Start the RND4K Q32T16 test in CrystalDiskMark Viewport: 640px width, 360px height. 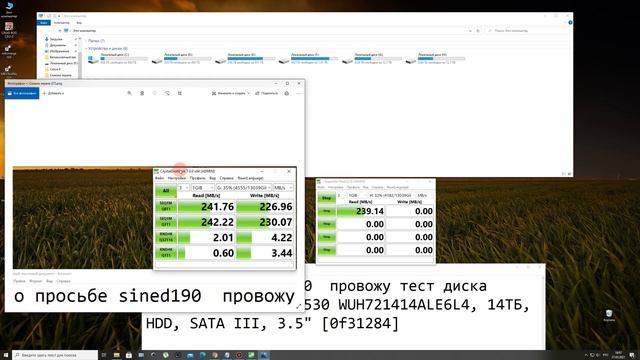(x=166, y=237)
